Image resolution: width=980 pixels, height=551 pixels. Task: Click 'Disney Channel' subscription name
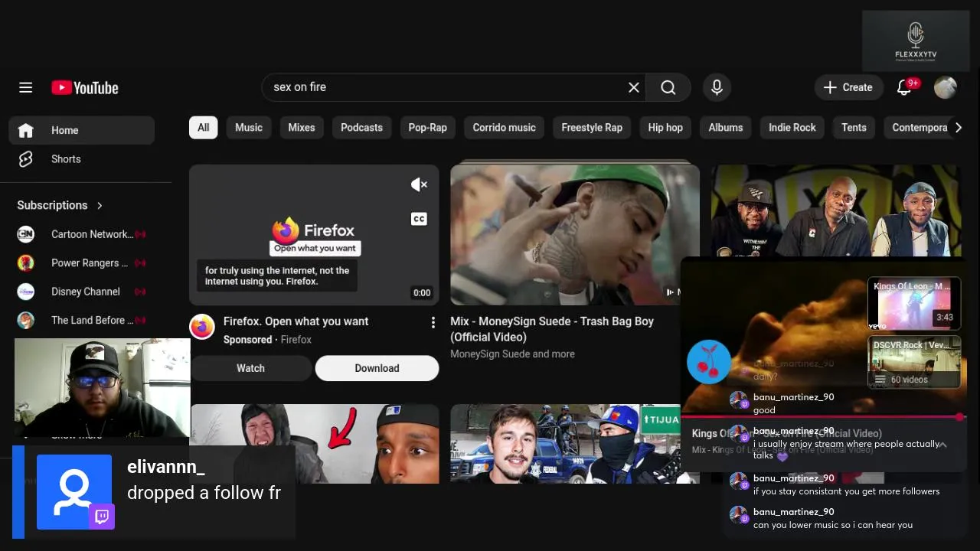pos(86,292)
